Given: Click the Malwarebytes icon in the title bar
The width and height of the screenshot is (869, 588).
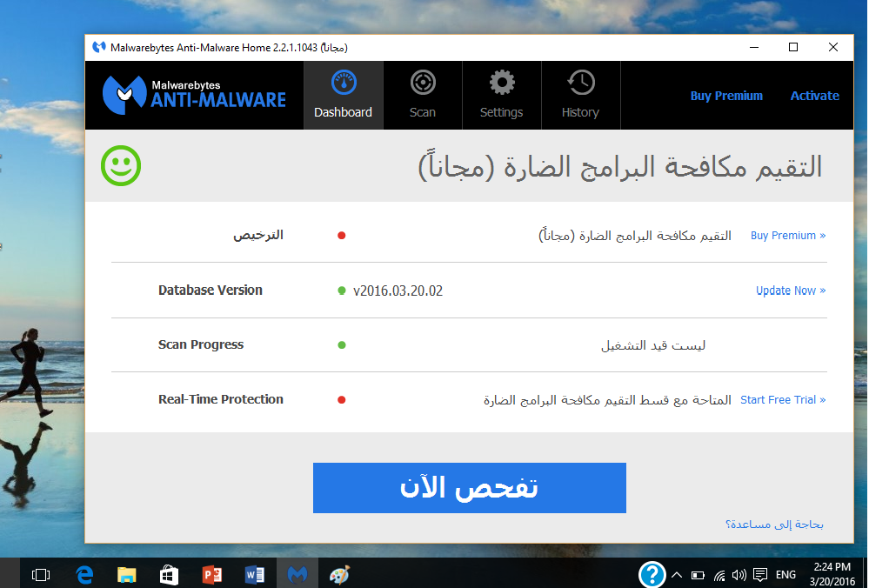Looking at the screenshot, I should [99, 47].
